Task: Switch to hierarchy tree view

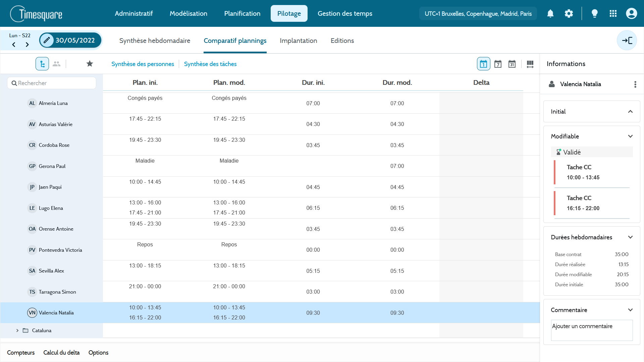Action: point(42,64)
